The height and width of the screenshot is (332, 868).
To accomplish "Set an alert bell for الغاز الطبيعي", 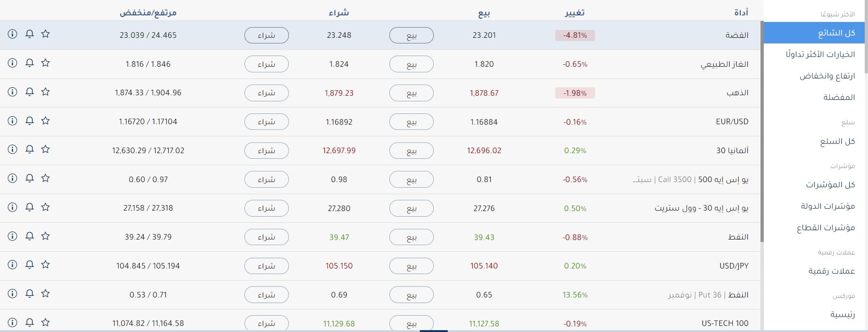I will (x=29, y=63).
